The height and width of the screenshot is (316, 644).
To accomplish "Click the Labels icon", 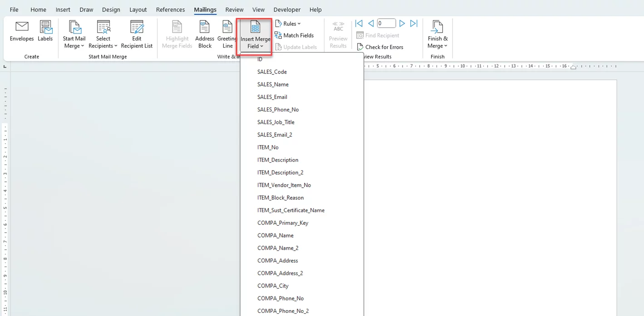I will click(x=45, y=27).
